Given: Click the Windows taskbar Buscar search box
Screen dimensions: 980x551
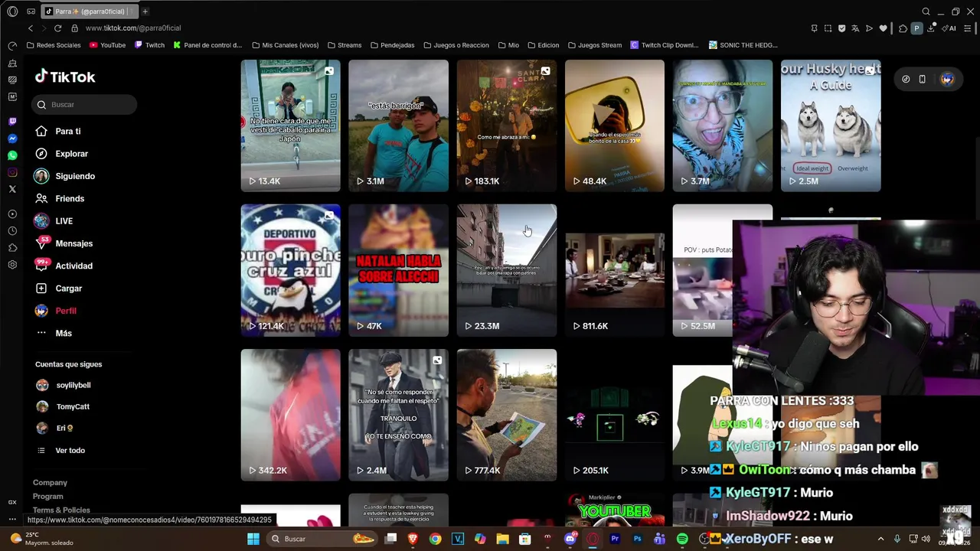Looking at the screenshot, I should click(322, 539).
